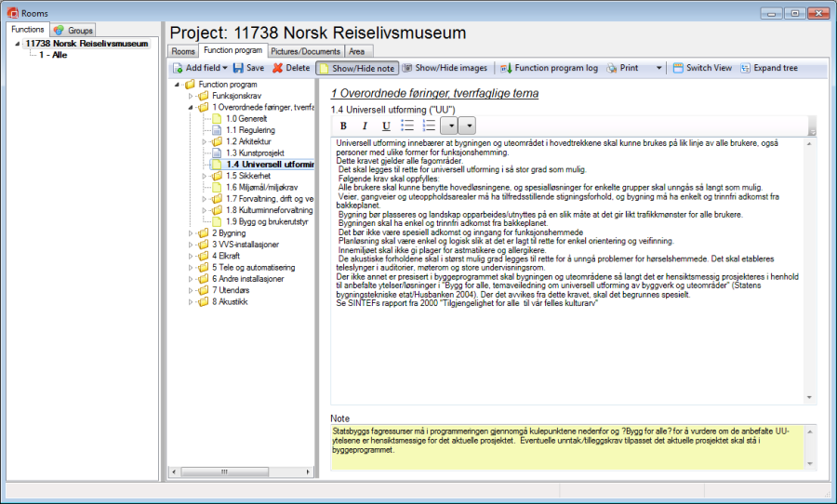Insert a bulleted list in the editor
837x504 pixels.
407,126
